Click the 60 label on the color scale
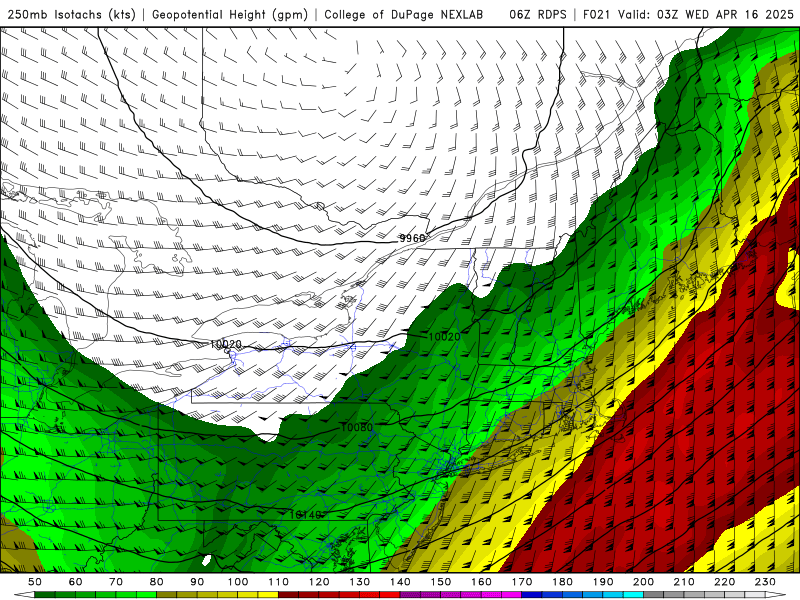The width and height of the screenshot is (800, 600). [x=76, y=582]
